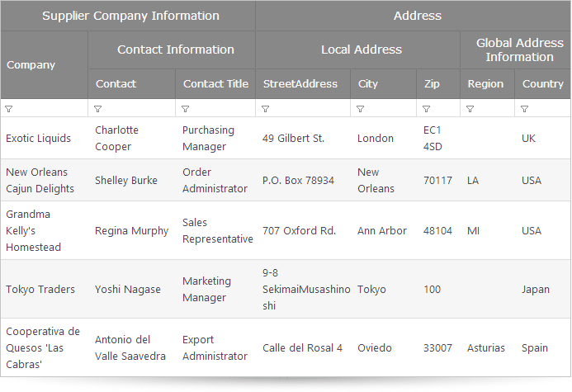Screen dimensions: 572x392
Task: Open the filter icon under StreetAddress column
Action: (266, 109)
